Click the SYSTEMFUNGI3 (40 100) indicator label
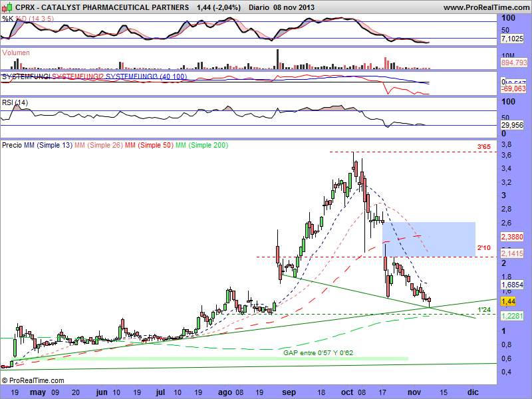532x399 pixels. click(x=146, y=76)
